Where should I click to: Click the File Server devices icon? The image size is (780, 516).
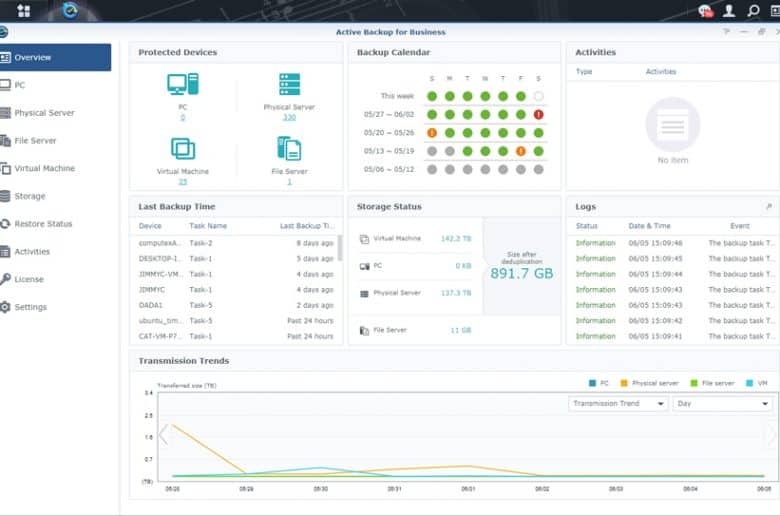(290, 149)
